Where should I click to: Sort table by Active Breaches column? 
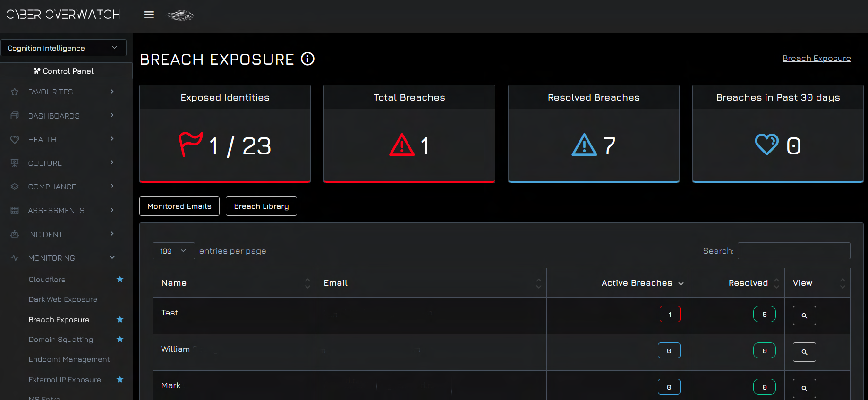point(618,283)
